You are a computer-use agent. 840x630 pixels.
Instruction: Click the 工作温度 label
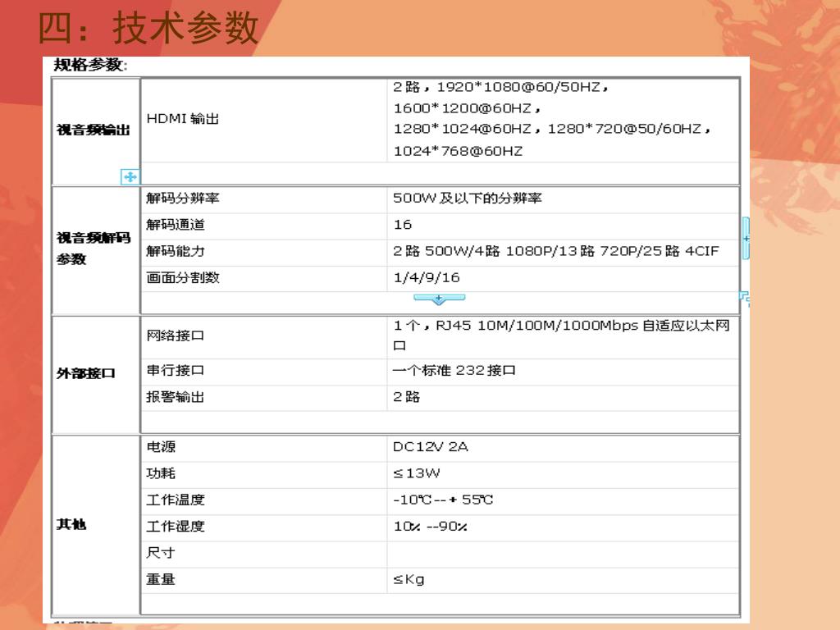176,500
